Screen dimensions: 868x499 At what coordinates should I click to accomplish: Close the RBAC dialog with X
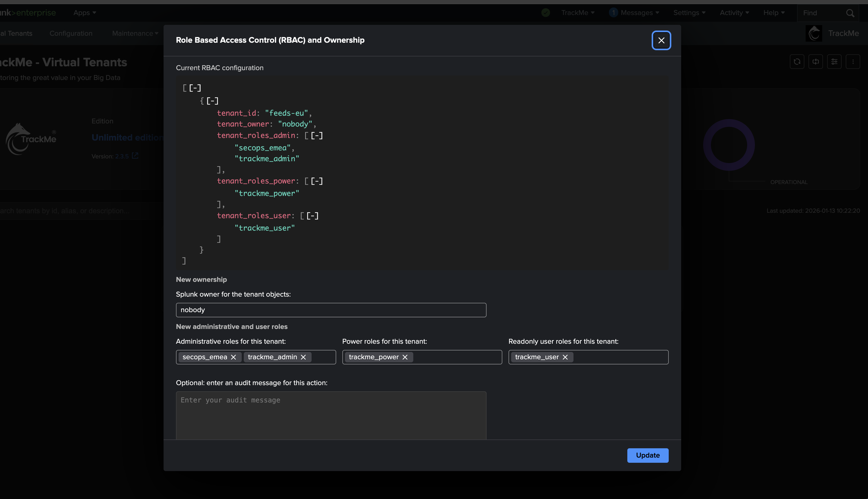coord(661,40)
